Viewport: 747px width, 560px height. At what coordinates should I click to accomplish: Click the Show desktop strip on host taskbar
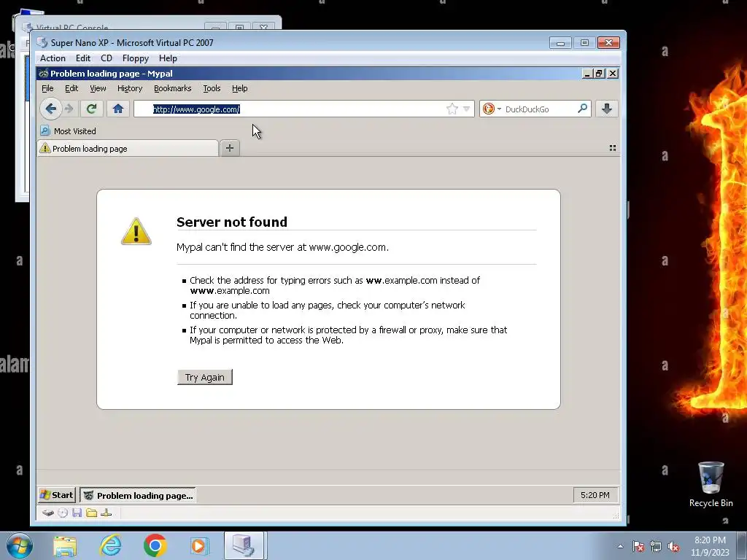click(743, 545)
